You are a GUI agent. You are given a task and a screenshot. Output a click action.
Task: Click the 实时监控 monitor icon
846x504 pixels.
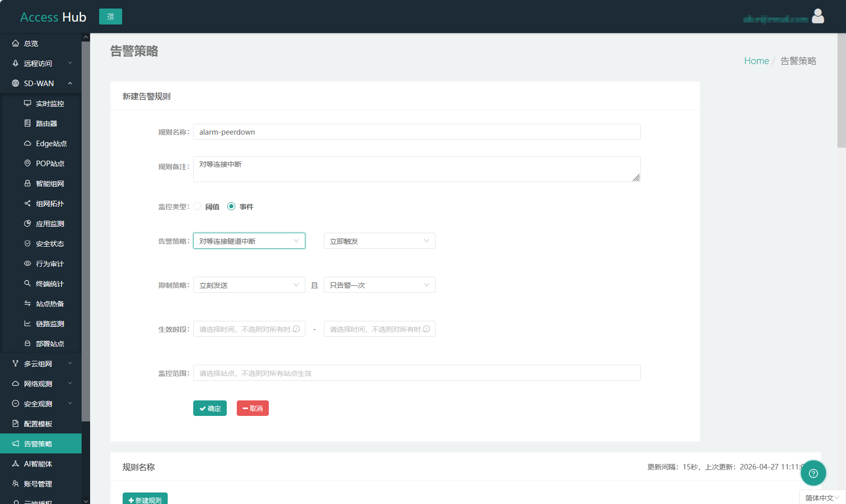point(28,103)
